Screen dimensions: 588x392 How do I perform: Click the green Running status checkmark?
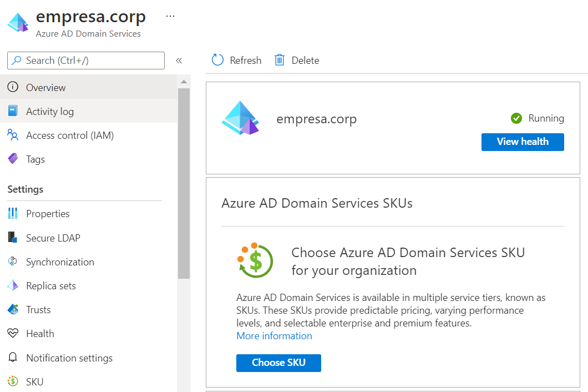[516, 118]
